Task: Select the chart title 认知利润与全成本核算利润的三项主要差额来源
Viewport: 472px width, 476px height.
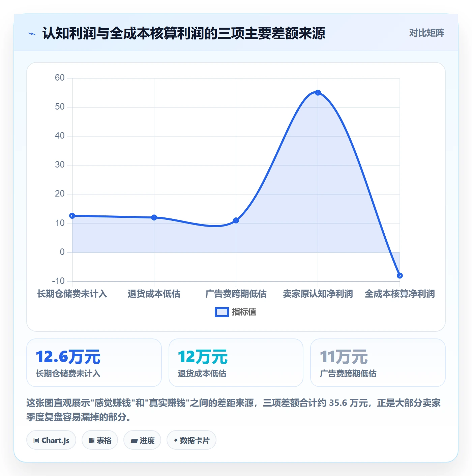Action: point(184,33)
